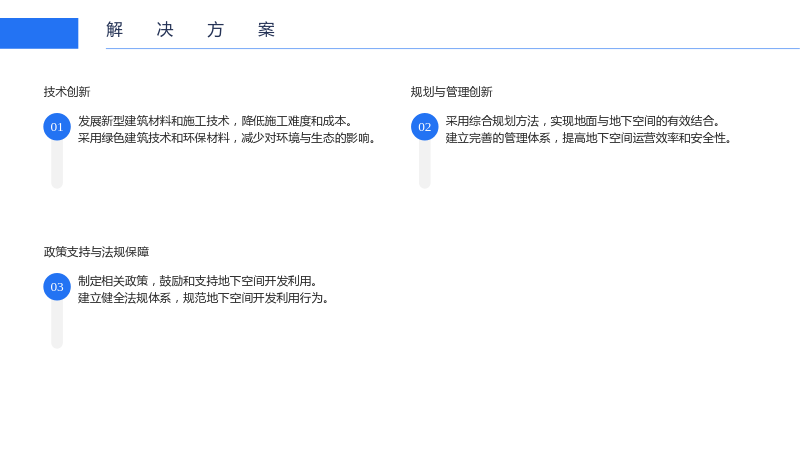Select the line 建立健全法规体系
This screenshot has width=800, height=450.
203,297
